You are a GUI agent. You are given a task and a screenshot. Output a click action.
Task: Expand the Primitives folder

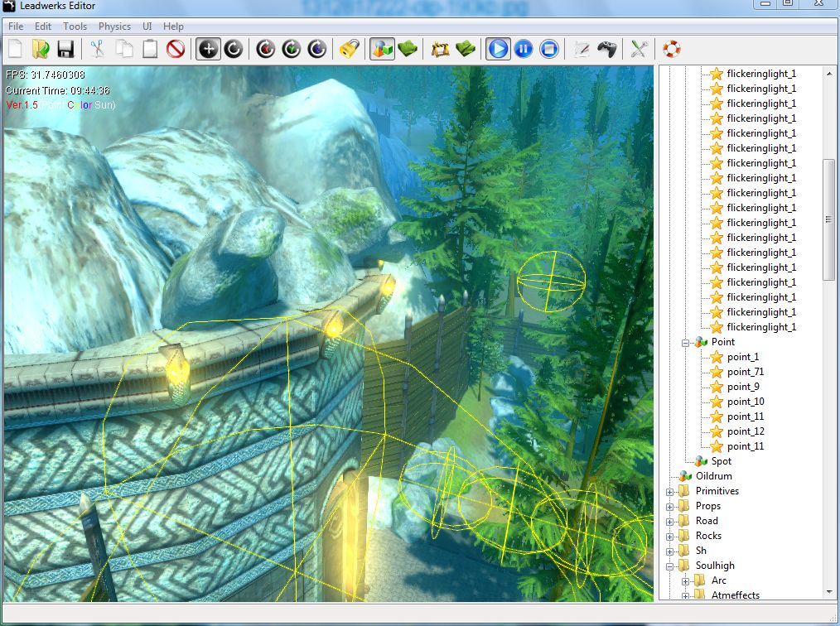coord(669,492)
